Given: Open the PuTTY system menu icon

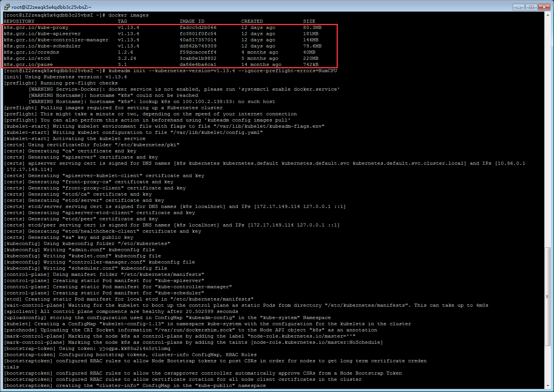Looking at the screenshot, I should click(x=7, y=7).
